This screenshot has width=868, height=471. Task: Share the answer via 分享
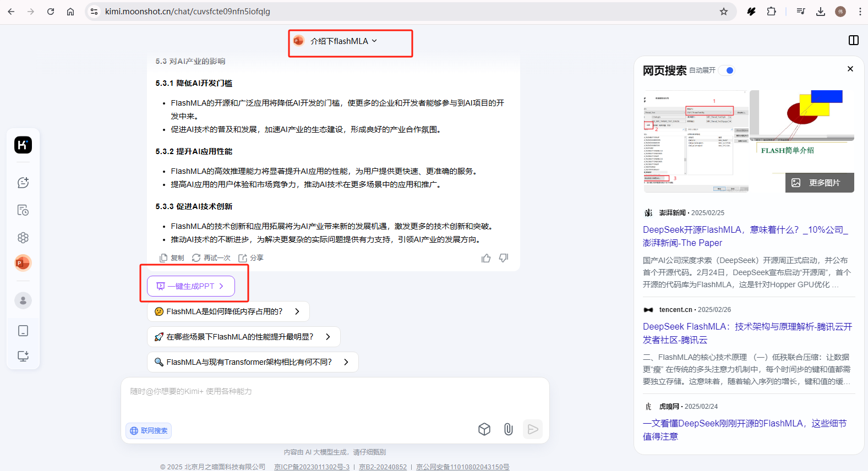pos(251,258)
